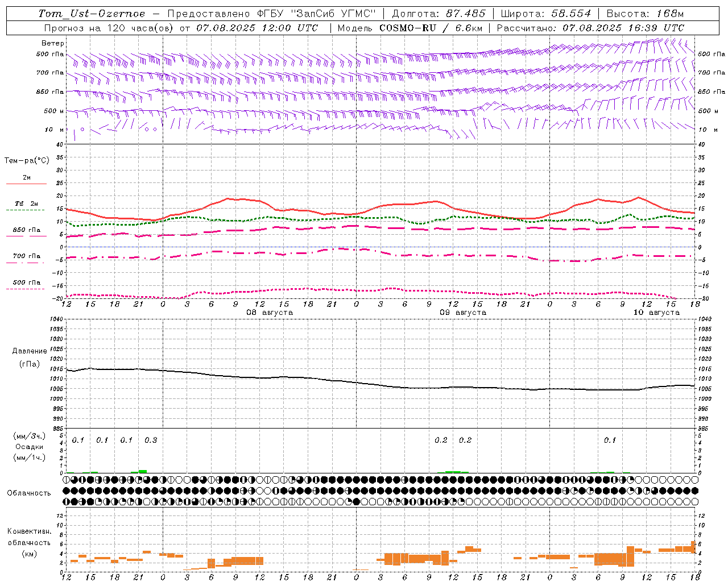Image resolution: width=728 pixels, height=582 pixels.
Task: Select the 700 гПа temperature legend entry
Action: pyautogui.click(x=27, y=256)
